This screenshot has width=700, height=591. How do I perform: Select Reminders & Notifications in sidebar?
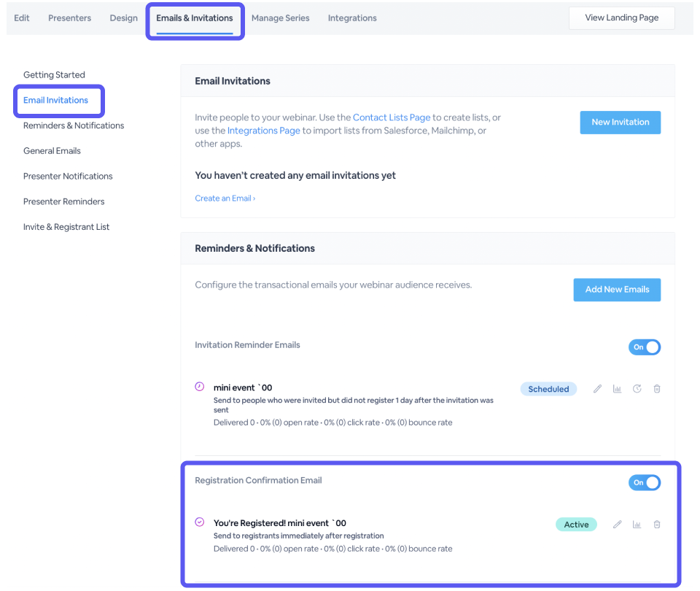point(74,125)
